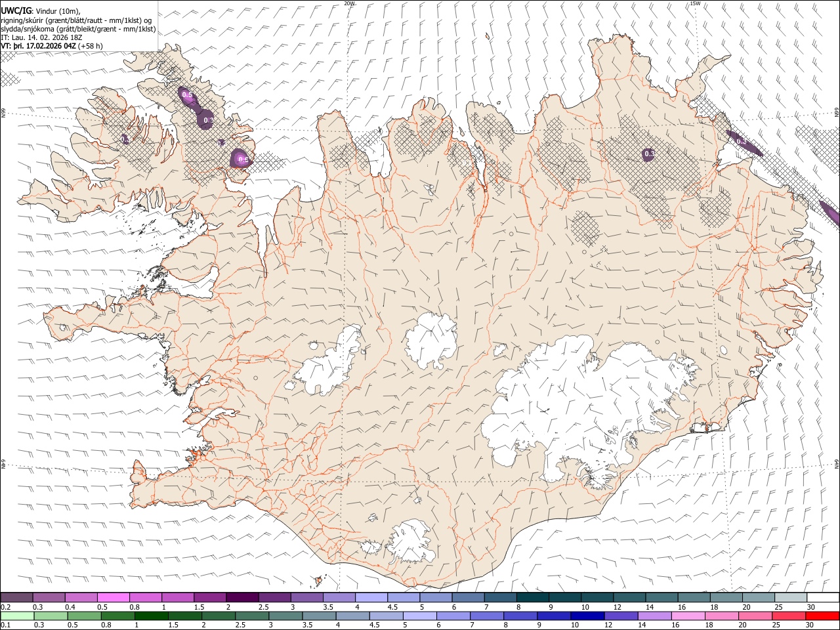Click the 15W longitude label
840x630 pixels.
(x=695, y=3)
